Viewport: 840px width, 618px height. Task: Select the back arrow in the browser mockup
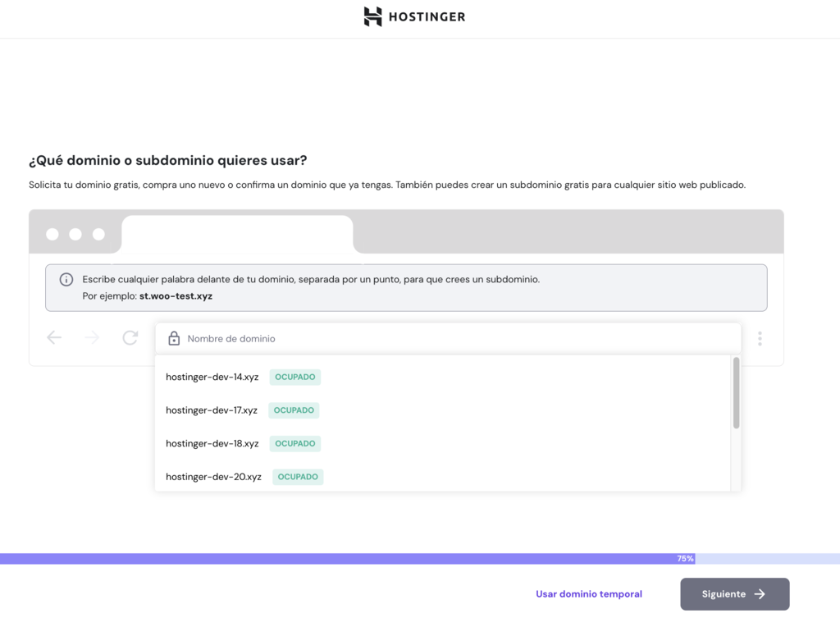tap(53, 337)
